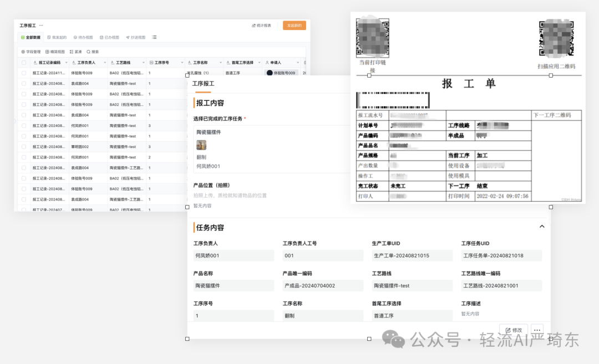This screenshot has width=599, height=364.
Task: Check the 袁成路004 record row checkbox
Action: 23,83
